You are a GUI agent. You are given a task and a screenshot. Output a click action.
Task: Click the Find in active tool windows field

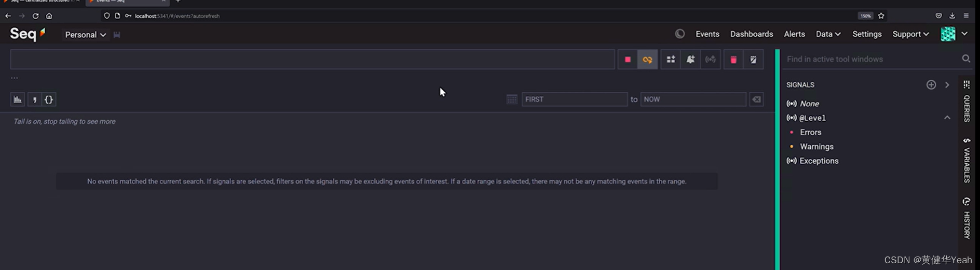coord(872,59)
